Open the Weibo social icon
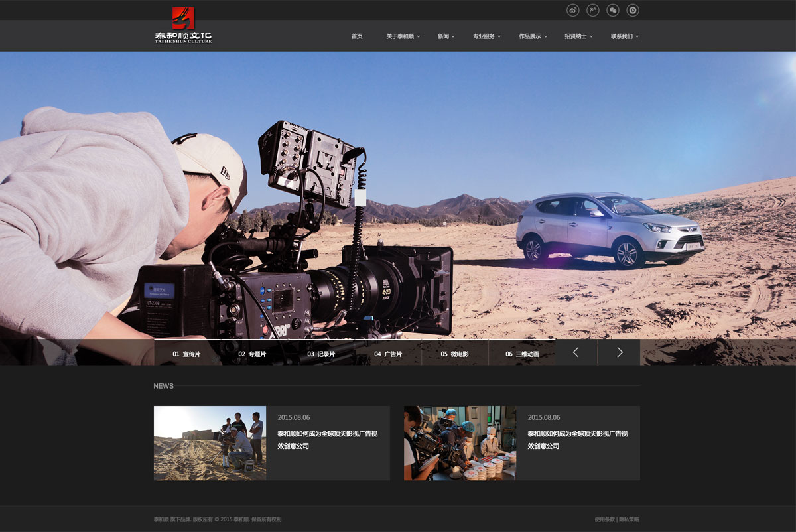The image size is (796, 532). click(x=573, y=10)
